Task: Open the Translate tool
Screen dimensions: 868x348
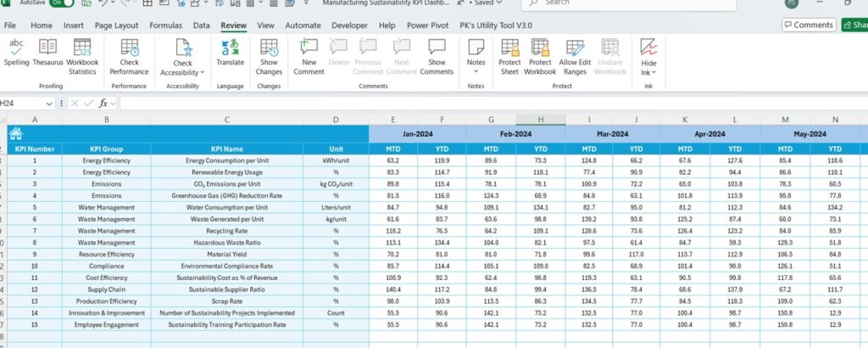Action: click(231, 53)
